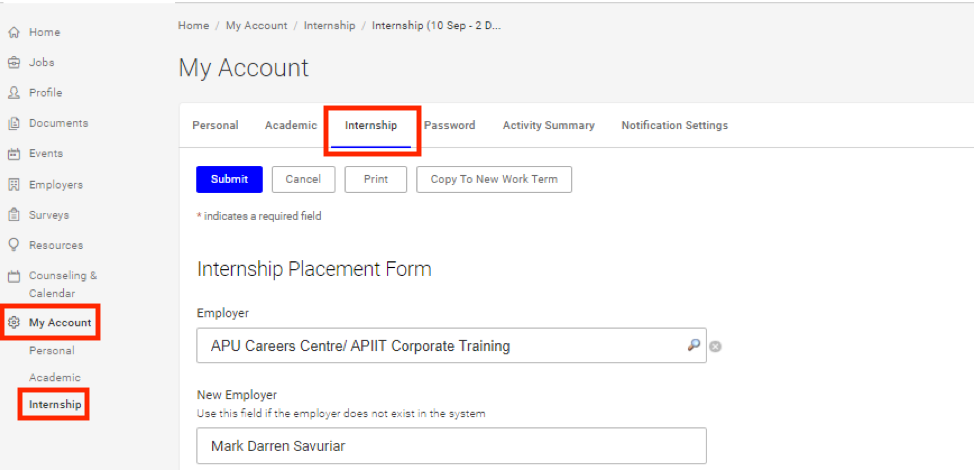Clear the Employer field with the x icon

pyautogui.click(x=716, y=347)
